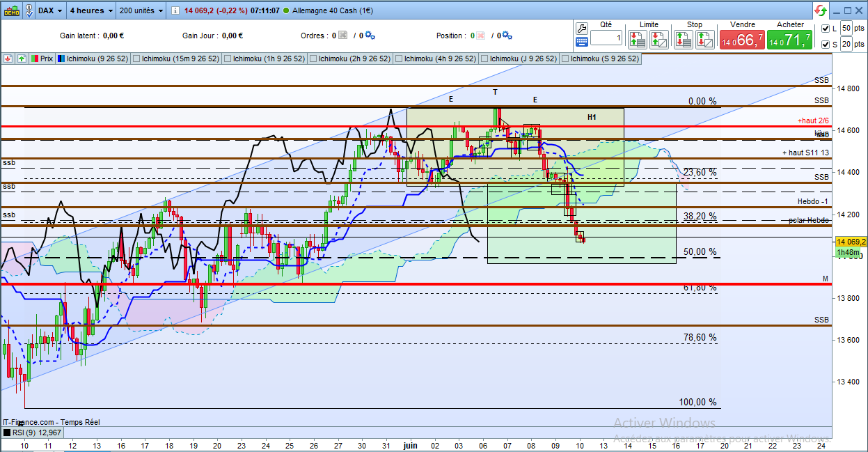Click the Gain latent 0,00 € value
The image size is (868, 452).
click(113, 36)
